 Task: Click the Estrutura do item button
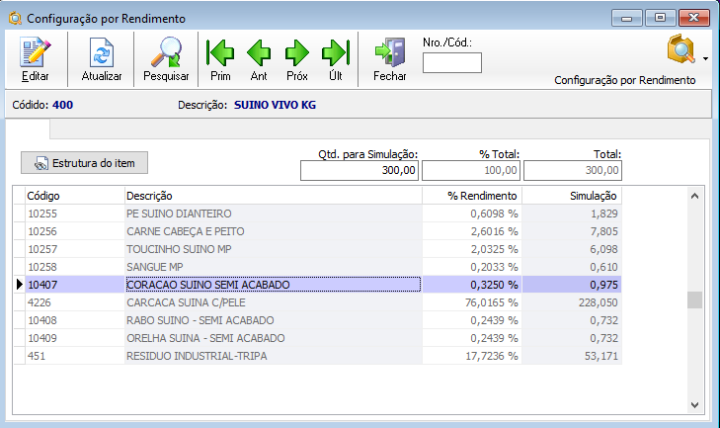click(85, 162)
